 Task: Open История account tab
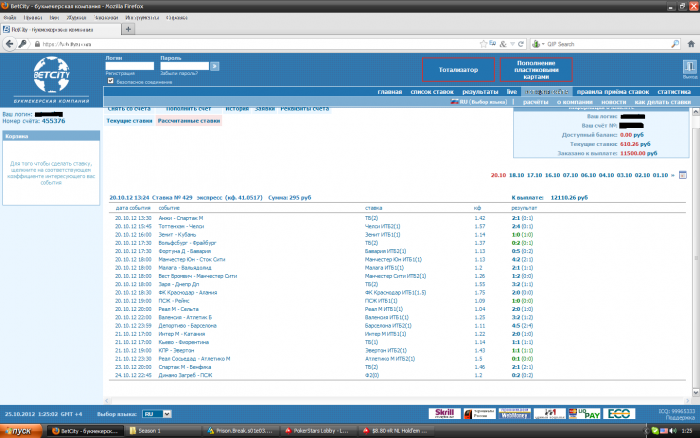click(x=237, y=109)
